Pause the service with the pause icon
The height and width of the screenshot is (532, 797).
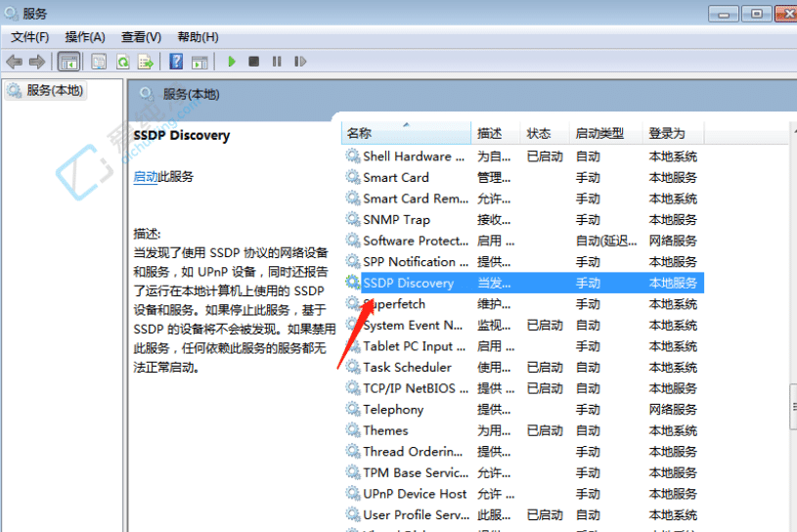[x=277, y=62]
